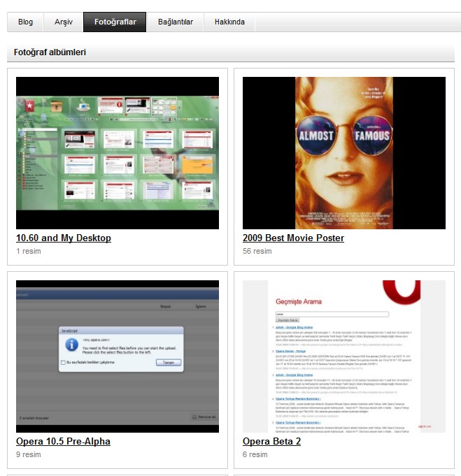Click the '9 resim' count text

point(29,455)
